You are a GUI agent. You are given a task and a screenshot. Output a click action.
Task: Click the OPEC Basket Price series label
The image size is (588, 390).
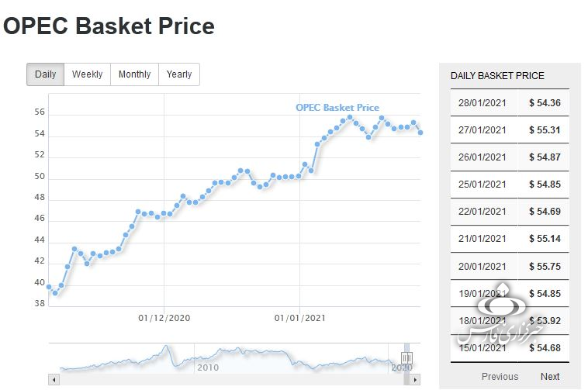click(x=337, y=108)
